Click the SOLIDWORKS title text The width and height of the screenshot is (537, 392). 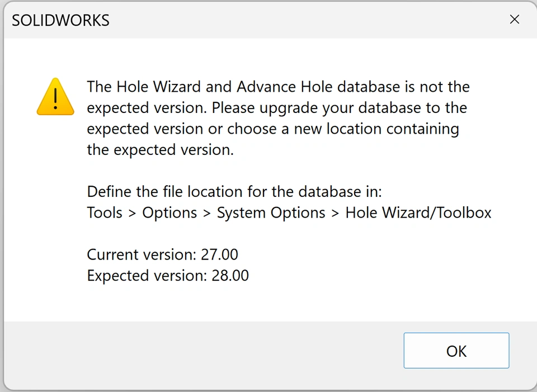coord(60,21)
